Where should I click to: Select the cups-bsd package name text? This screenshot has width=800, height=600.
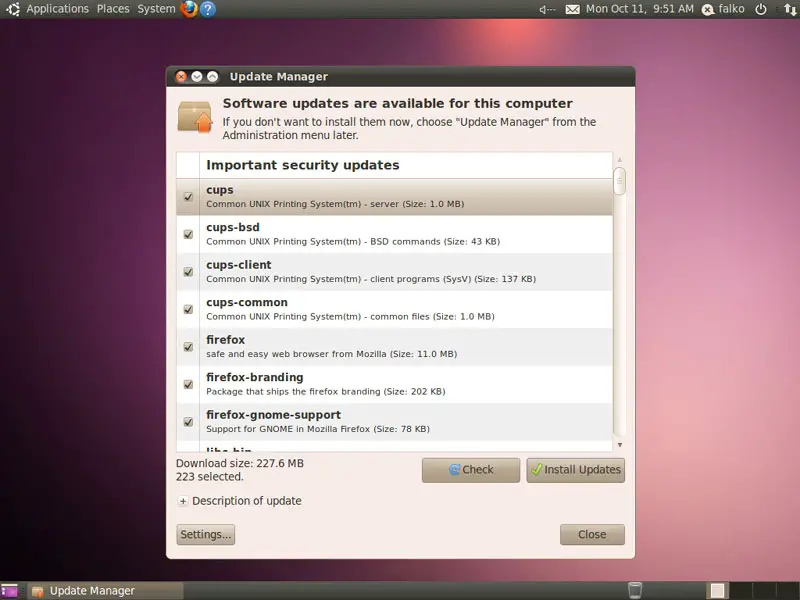tap(233, 228)
